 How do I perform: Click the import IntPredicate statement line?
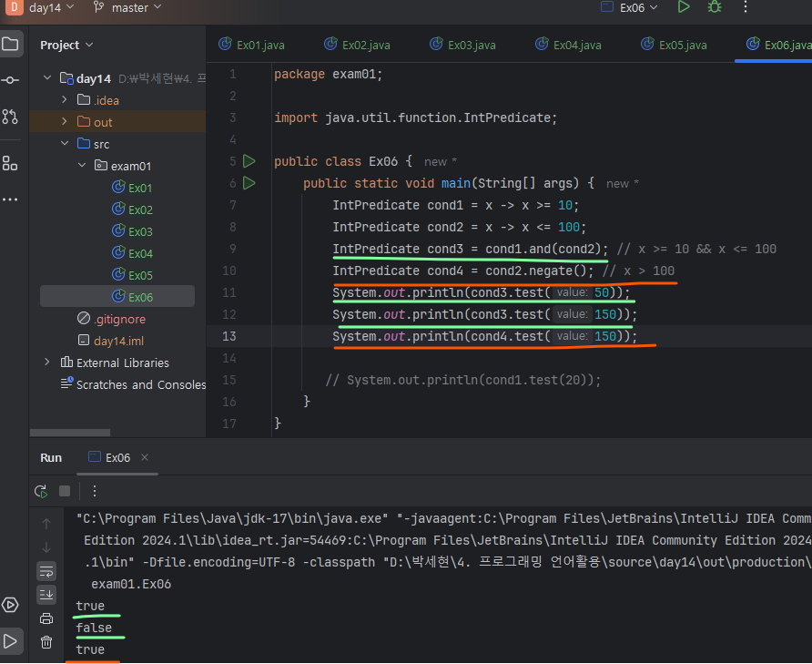pos(416,117)
